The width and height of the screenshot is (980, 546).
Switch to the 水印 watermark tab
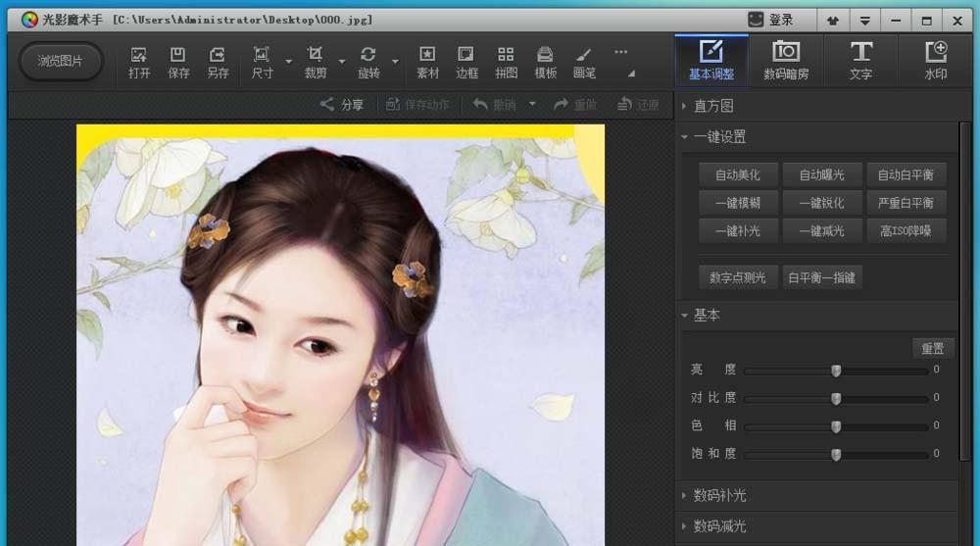(x=935, y=61)
